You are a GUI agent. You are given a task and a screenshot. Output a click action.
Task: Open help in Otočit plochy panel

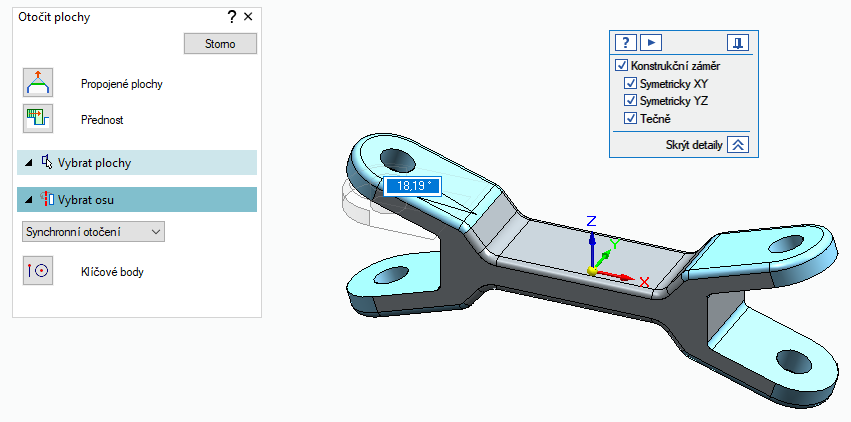point(232,17)
